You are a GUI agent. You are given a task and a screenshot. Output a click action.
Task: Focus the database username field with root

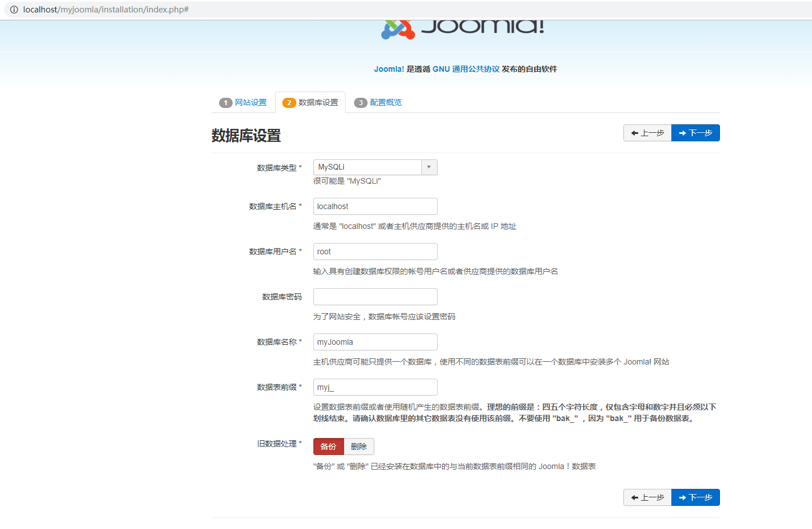376,252
